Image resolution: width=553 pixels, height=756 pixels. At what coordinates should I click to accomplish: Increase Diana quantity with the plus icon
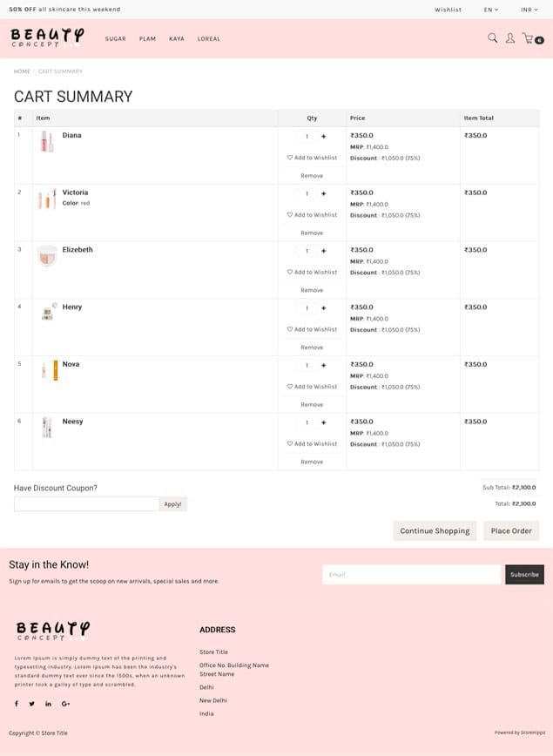323,137
